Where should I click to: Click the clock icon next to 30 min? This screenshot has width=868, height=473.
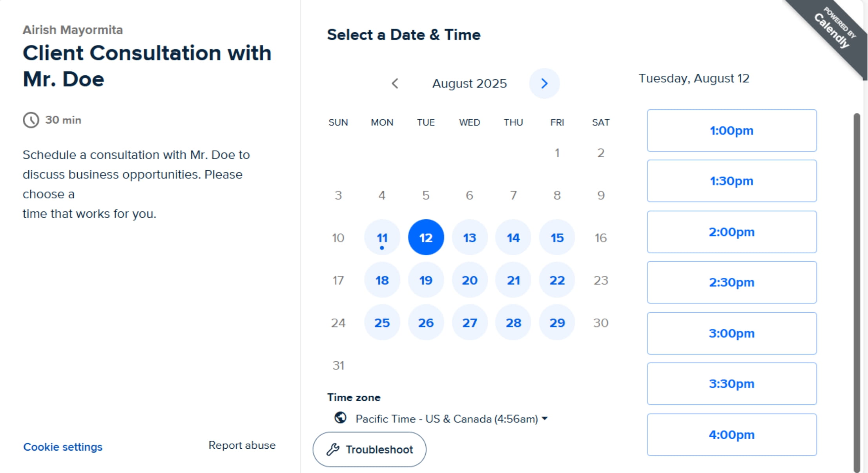click(x=31, y=120)
